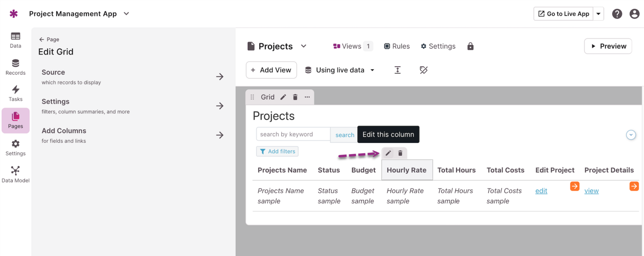Open the Using live data dropdown
The height and width of the screenshot is (256, 644).
(340, 70)
